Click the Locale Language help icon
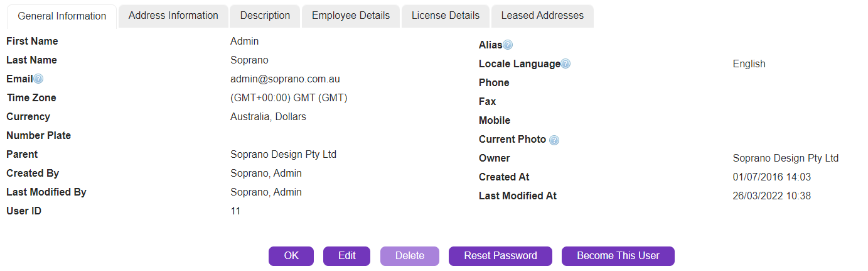Viewport: 868px width, 271px height. pos(565,64)
